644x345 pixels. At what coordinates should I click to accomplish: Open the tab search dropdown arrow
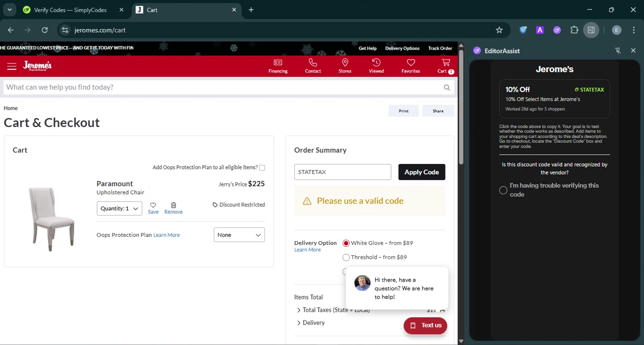[9, 9]
